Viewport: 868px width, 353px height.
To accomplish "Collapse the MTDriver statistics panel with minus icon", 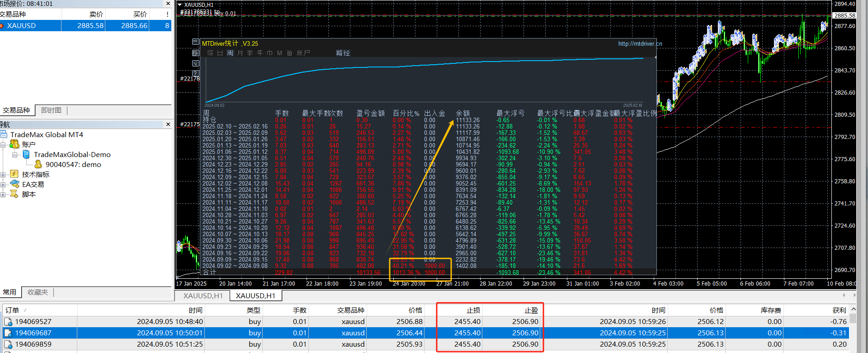I will click(x=195, y=42).
